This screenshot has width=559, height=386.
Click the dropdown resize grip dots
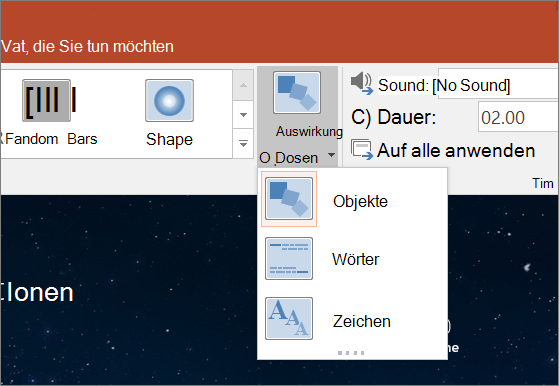351,353
